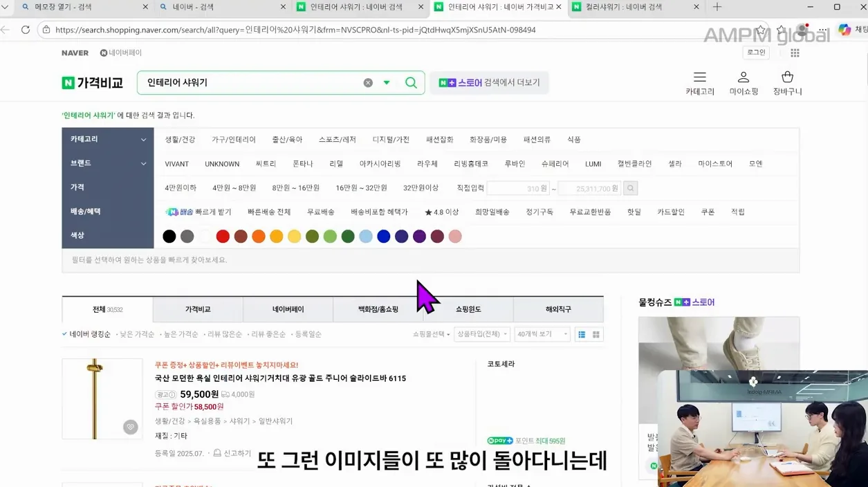Open the 쇼핑몰선택 dropdown

pyautogui.click(x=432, y=334)
